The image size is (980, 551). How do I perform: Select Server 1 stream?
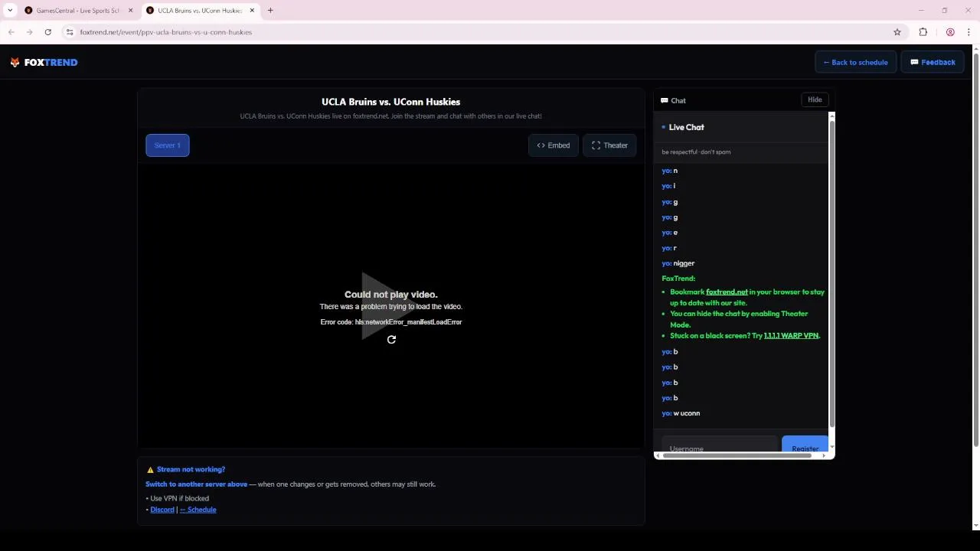(x=168, y=145)
